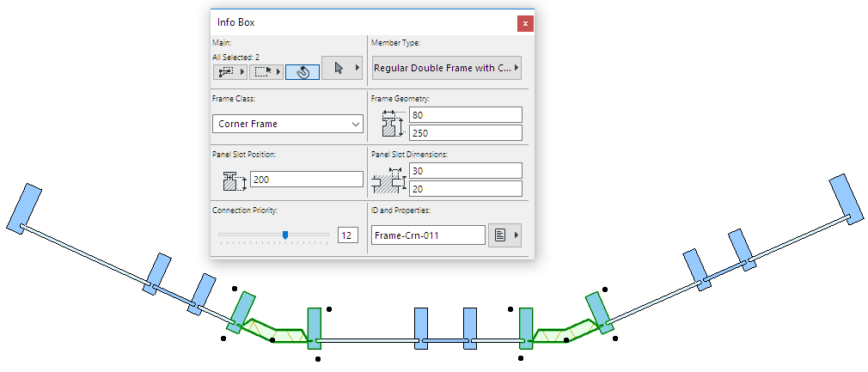Open the Arrow tool flyout arrow

click(x=358, y=68)
